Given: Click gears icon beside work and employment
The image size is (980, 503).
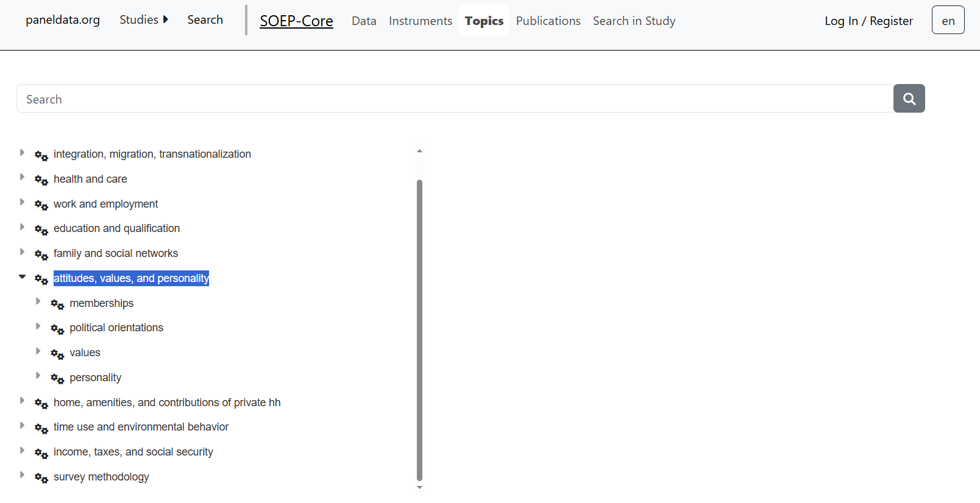Looking at the screenshot, I should coord(41,205).
